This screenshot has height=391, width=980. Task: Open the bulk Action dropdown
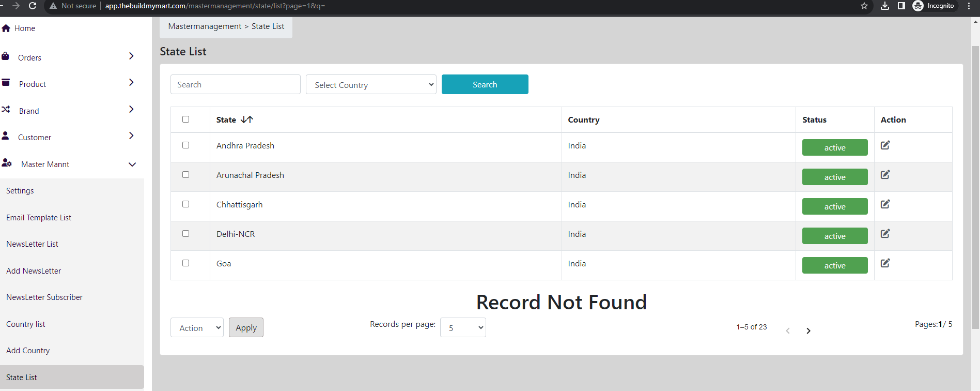[x=197, y=327]
